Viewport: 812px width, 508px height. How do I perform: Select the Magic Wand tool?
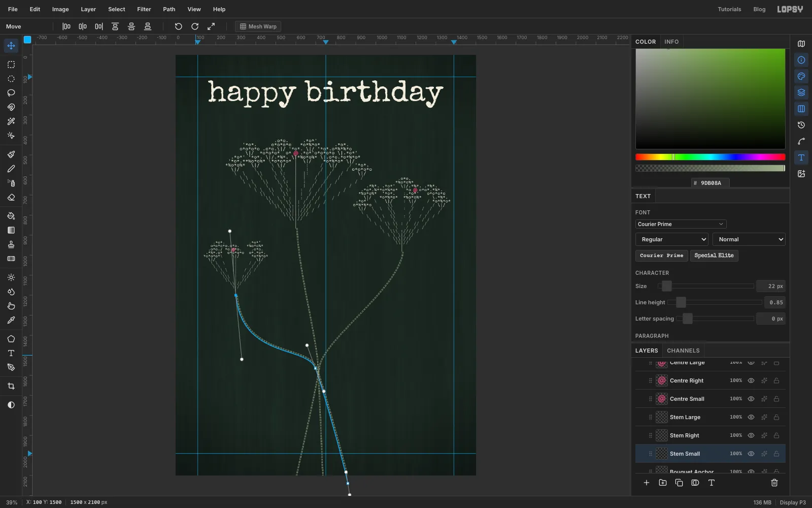click(x=11, y=121)
